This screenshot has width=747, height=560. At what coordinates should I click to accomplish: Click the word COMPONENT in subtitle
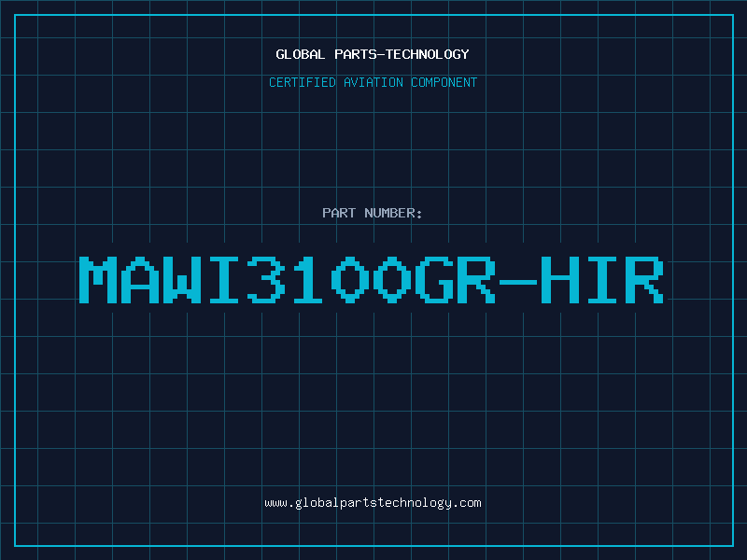click(444, 82)
